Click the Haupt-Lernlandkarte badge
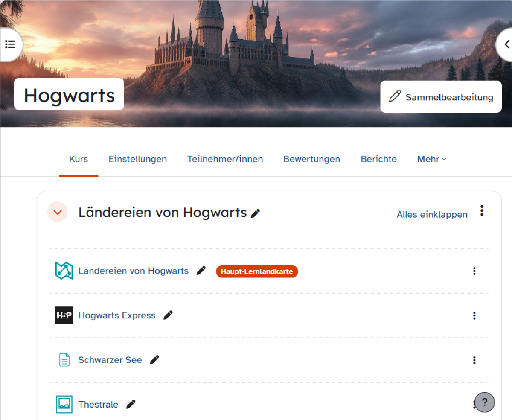This screenshot has height=420, width=512. click(x=257, y=271)
